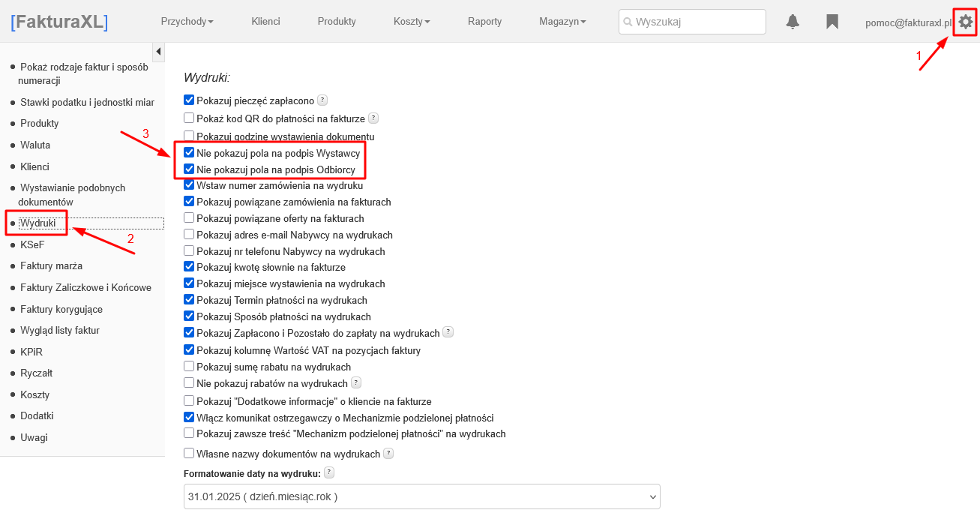Click help icon next to QR code option
Image resolution: width=980 pixels, height=513 pixels.
(x=373, y=118)
